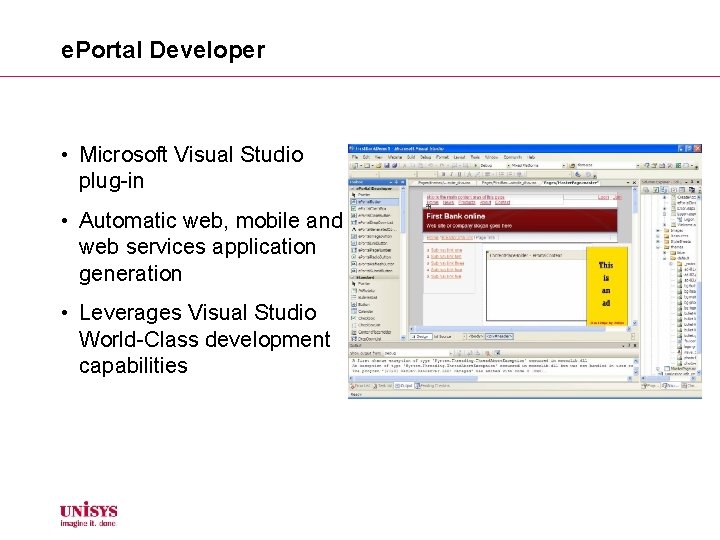Toggle Nest Related Files in Solution Explorer
This screenshot has height=540, width=720.
[x=664, y=190]
